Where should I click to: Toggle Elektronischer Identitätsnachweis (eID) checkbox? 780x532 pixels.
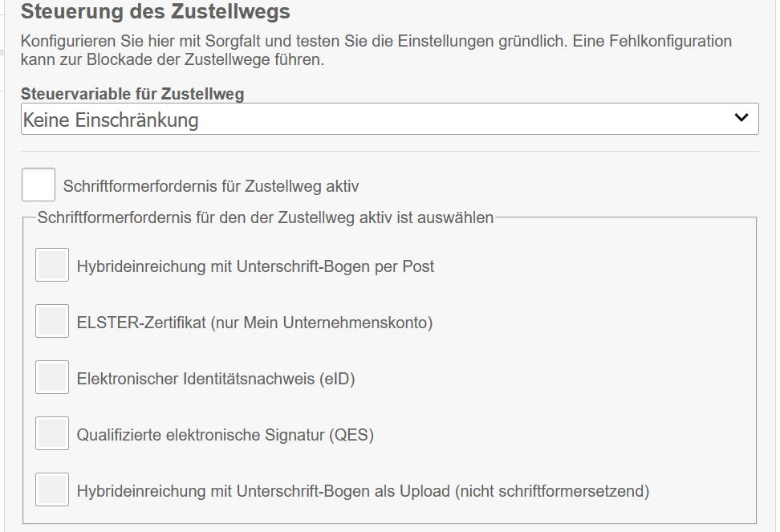(x=52, y=377)
